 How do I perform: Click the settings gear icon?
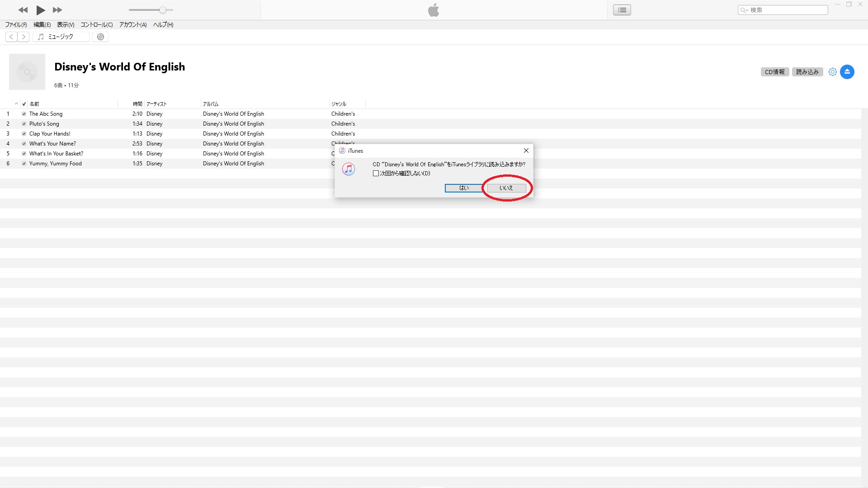coord(833,71)
